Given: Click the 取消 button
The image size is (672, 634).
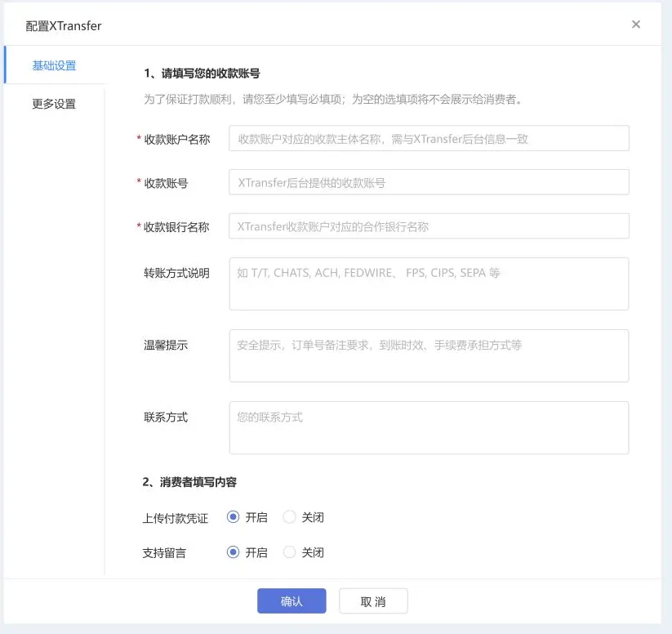Looking at the screenshot, I should (373, 601).
